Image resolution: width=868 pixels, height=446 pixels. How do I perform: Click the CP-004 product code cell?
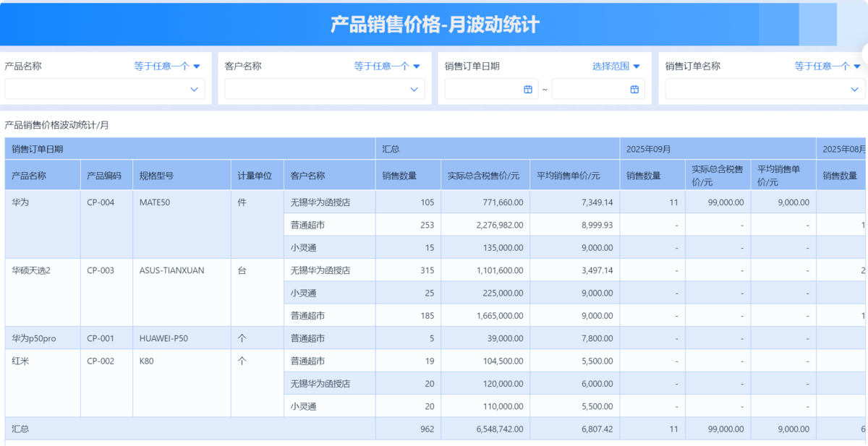coord(101,202)
